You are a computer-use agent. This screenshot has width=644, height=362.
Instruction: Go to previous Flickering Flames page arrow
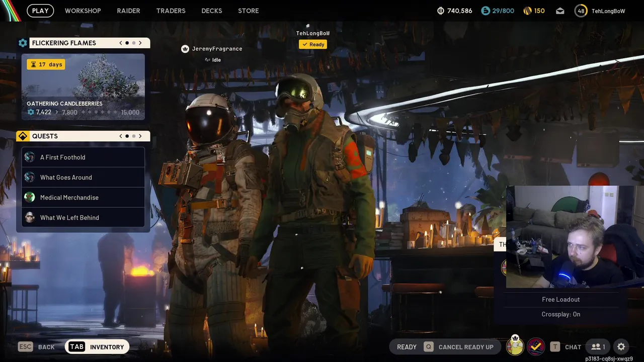[121, 43]
